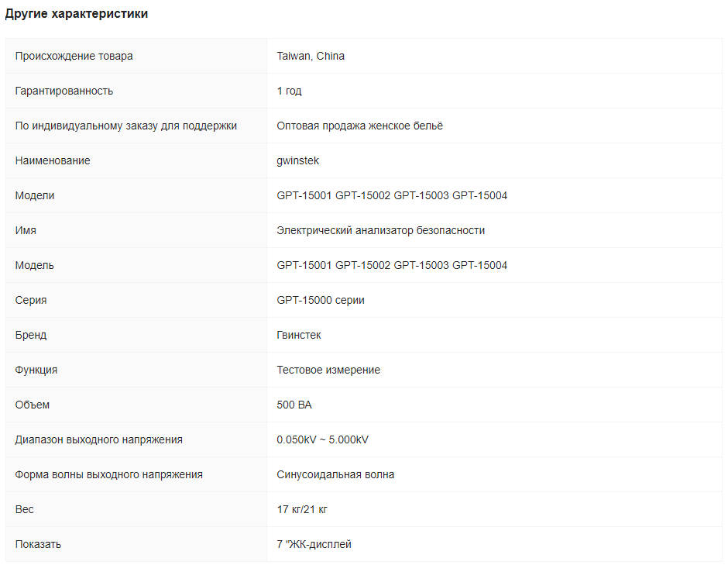Click the 'Происхождение товара' label cell
Viewport: 728px width, 572px height.
(x=74, y=56)
